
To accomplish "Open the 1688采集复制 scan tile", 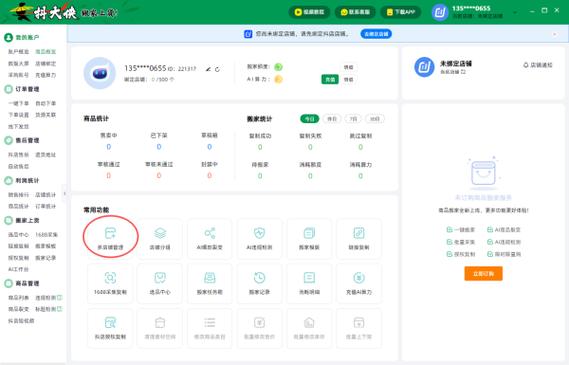I will coord(110,283).
